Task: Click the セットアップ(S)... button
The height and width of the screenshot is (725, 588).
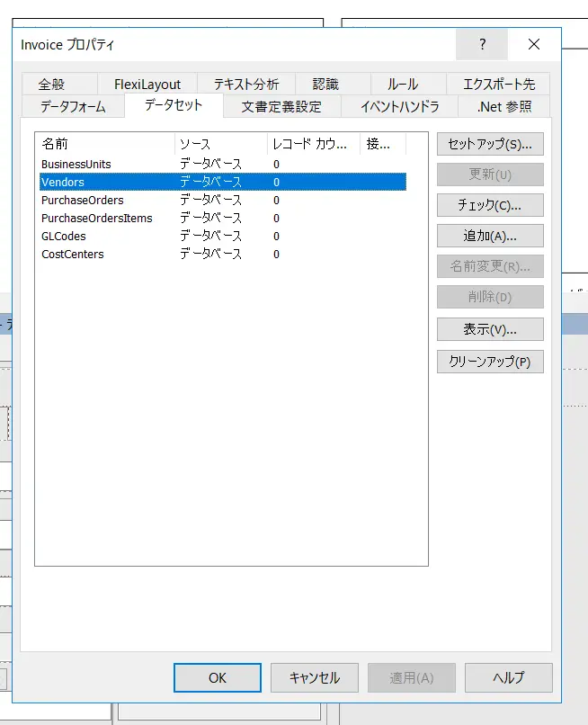Action: click(490, 144)
